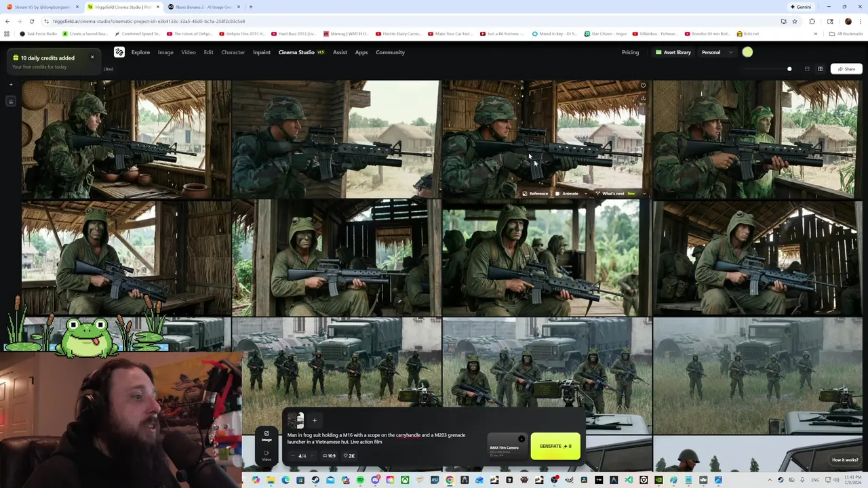Switch to Nano Banana 2 browser tab
Viewport: 868px width, 488px height.
[x=202, y=7]
